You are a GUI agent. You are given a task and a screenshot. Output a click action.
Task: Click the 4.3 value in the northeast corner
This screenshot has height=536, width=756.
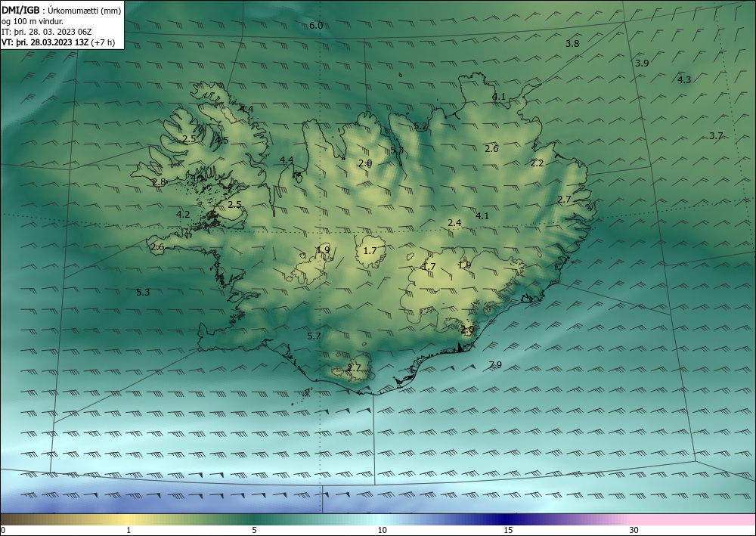coord(684,80)
